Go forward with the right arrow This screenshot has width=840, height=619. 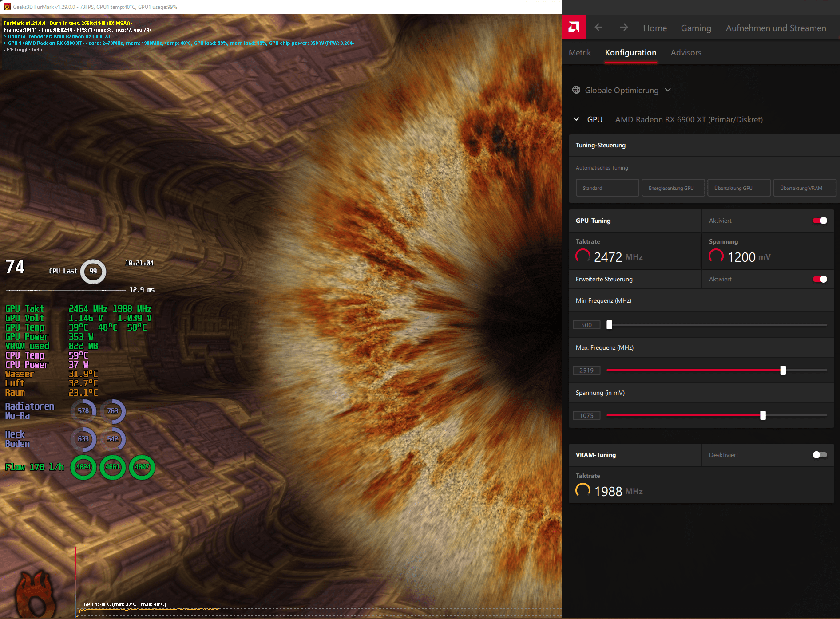tap(624, 28)
